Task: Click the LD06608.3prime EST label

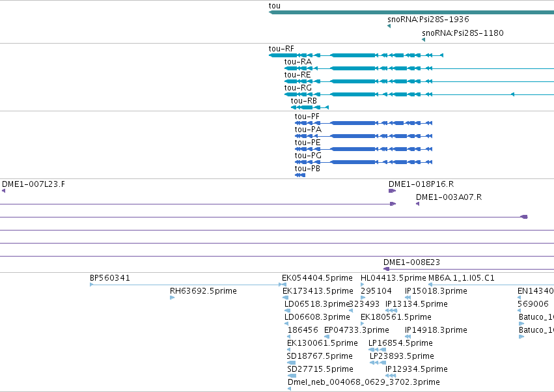Action: 317,317
